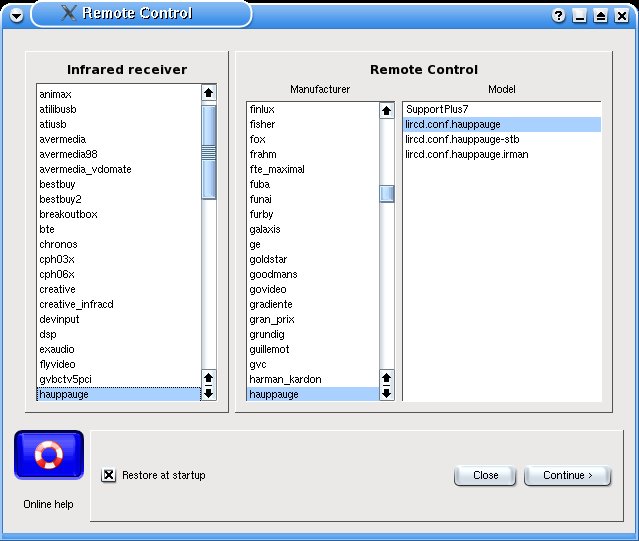Click the title bar question mark help icon
Viewport: 639px width, 541px height.
(558, 16)
